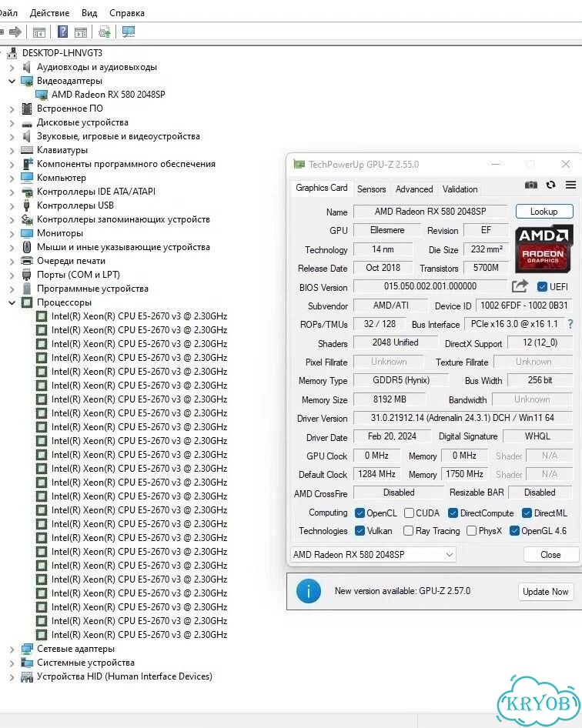
Task: Toggle the PhysX checkbox
Action: (x=471, y=531)
